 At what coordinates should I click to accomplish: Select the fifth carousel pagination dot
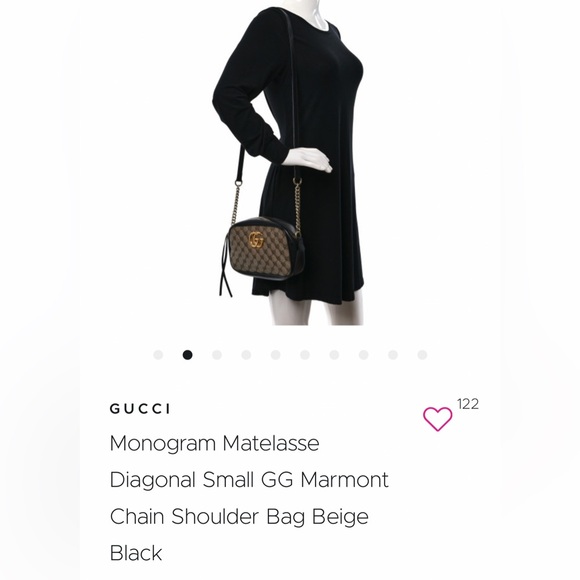coord(276,355)
